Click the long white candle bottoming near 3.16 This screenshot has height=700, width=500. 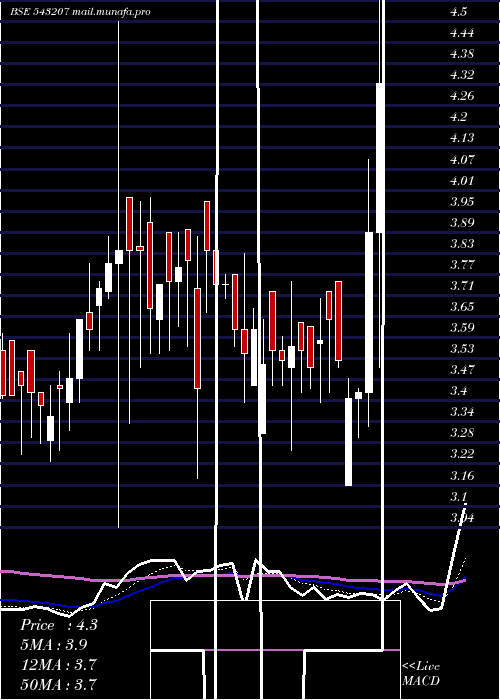click(348, 442)
